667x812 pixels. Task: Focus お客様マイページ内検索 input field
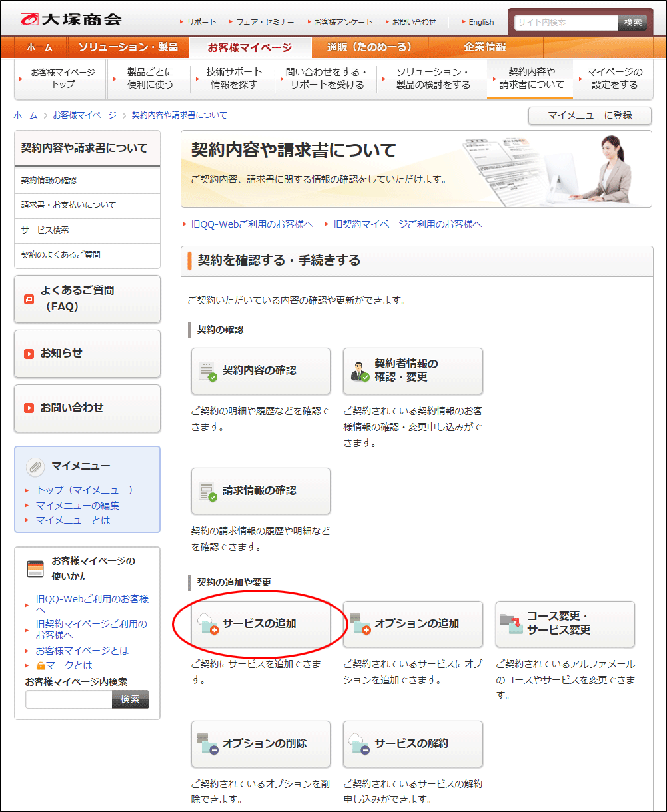point(69,699)
